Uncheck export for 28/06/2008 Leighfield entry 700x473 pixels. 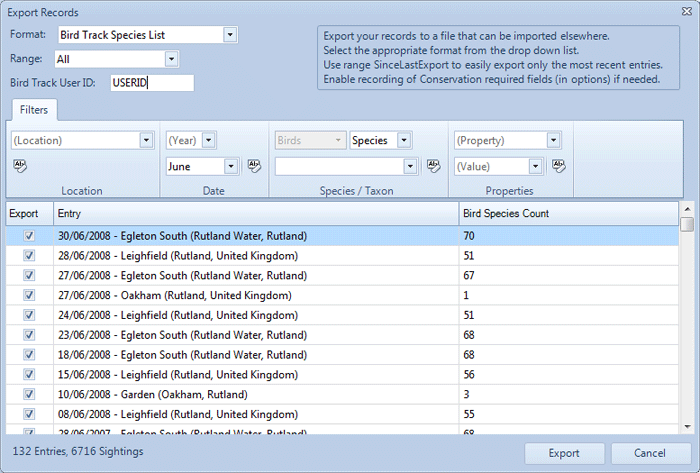pyautogui.click(x=29, y=255)
